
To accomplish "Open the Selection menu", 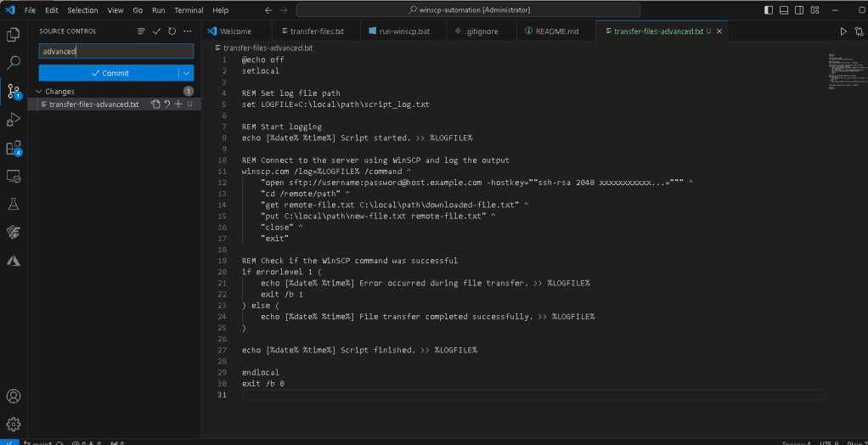I will [x=82, y=10].
